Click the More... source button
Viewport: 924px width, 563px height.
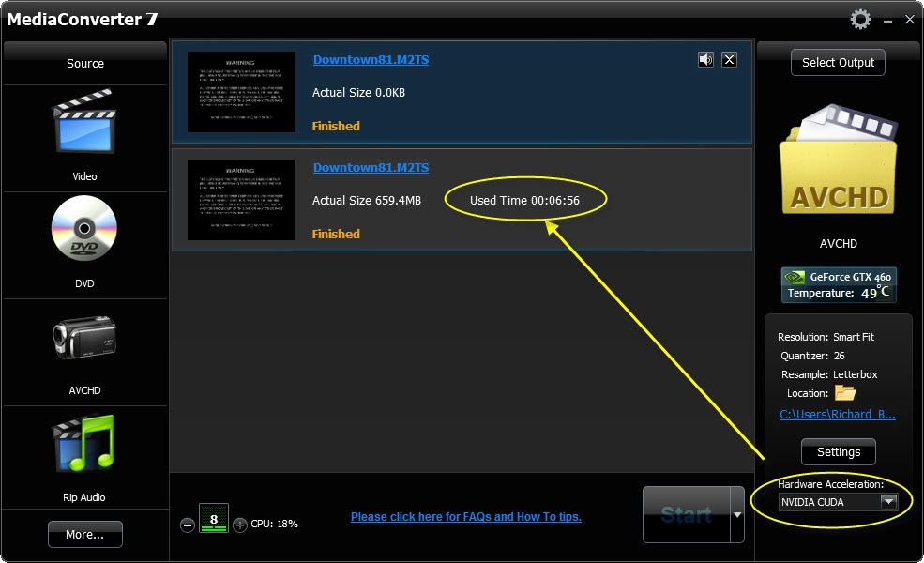coord(84,535)
